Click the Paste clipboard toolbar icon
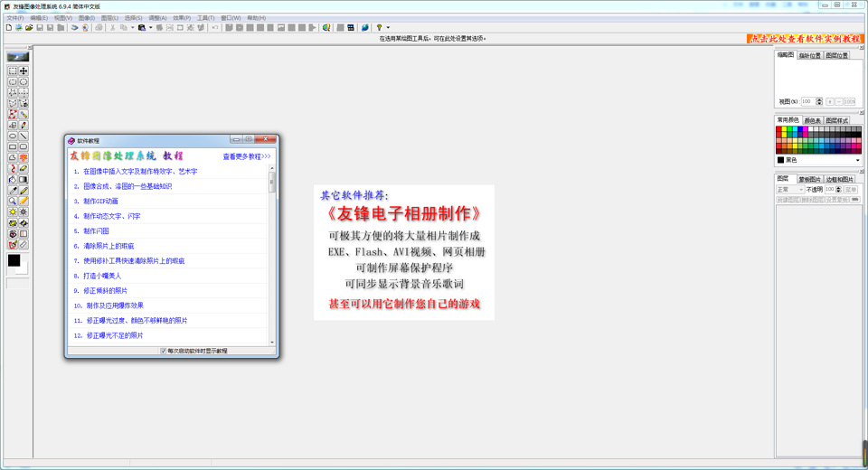 point(142,27)
